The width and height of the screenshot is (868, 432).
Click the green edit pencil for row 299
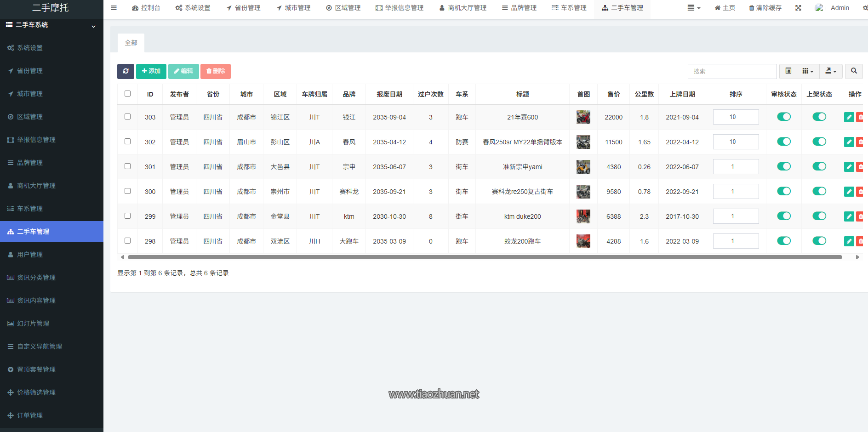tap(849, 216)
